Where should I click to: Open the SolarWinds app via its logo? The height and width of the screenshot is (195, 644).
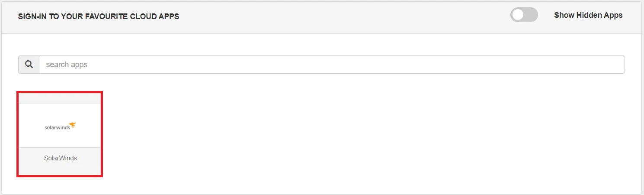click(60, 126)
